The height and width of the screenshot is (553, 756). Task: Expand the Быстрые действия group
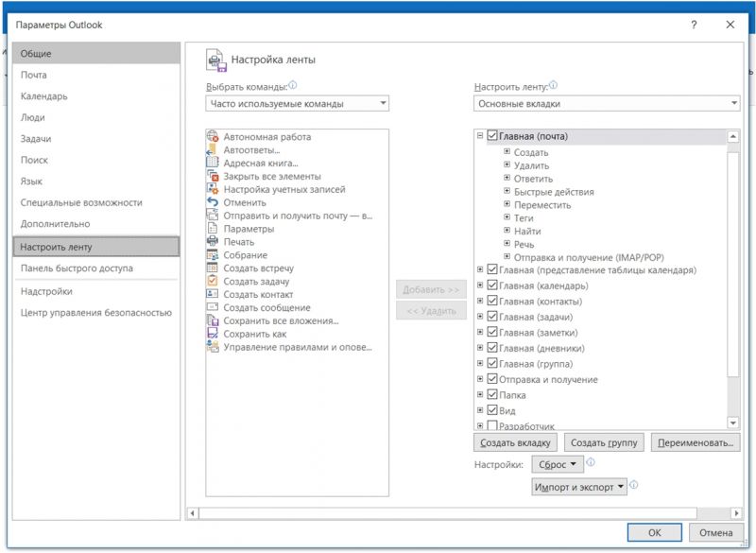507,191
